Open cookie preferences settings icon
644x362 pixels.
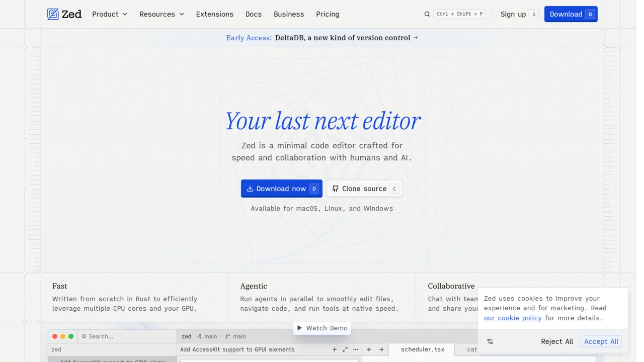[490, 341]
